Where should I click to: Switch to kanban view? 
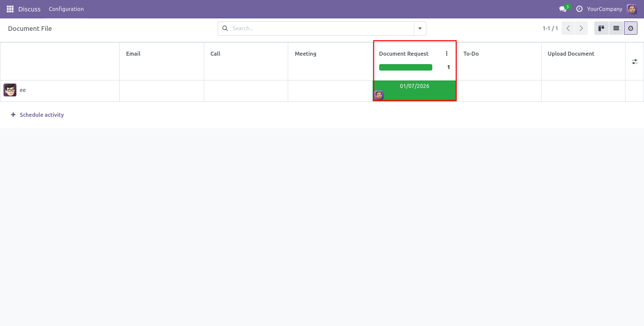click(601, 28)
